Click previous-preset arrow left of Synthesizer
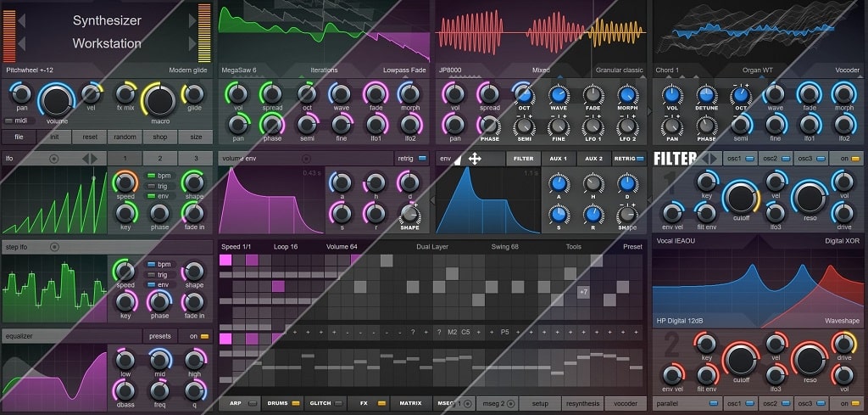 [21, 21]
